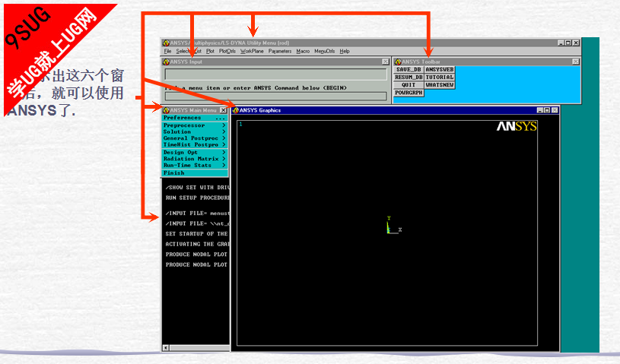This screenshot has height=364, width=620.
Task: Click the "SET STARTUP OF THE" output line
Action: (x=196, y=234)
